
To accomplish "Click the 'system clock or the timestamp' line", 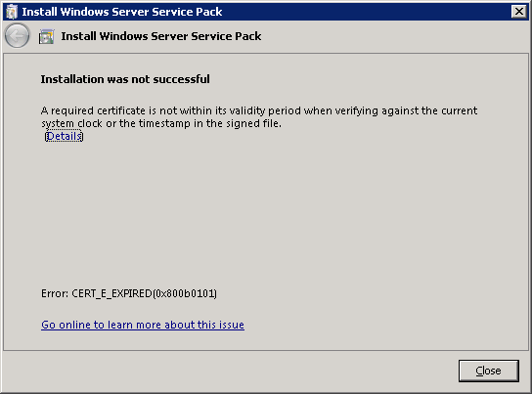I will 161,123.
